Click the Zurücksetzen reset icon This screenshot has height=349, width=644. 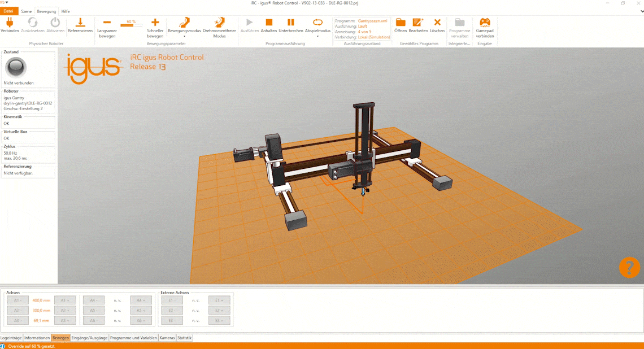tap(32, 24)
